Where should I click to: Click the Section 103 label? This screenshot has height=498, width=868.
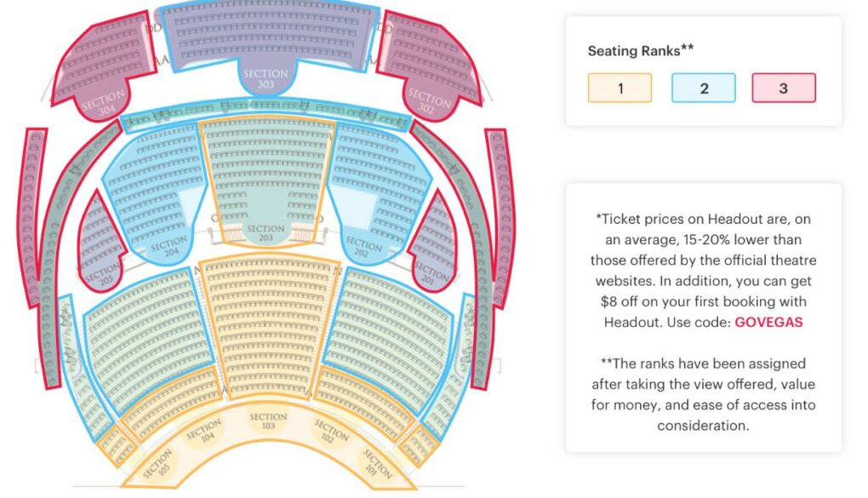pos(268,421)
